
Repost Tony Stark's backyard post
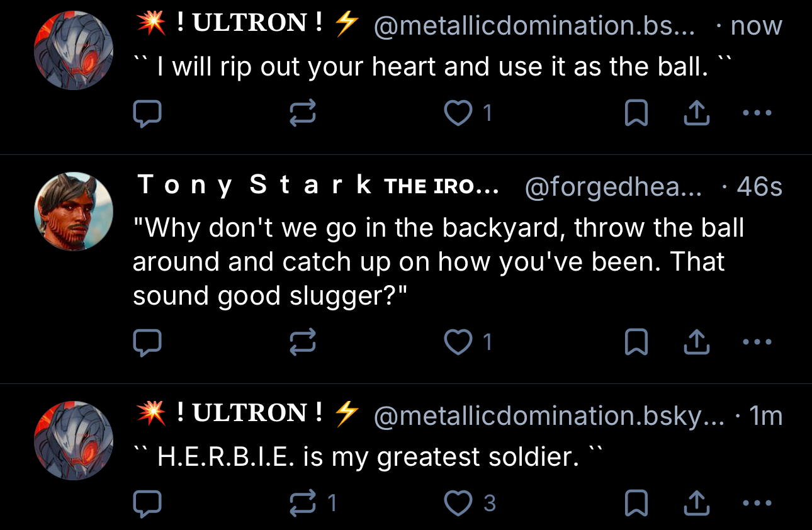pos(302,342)
